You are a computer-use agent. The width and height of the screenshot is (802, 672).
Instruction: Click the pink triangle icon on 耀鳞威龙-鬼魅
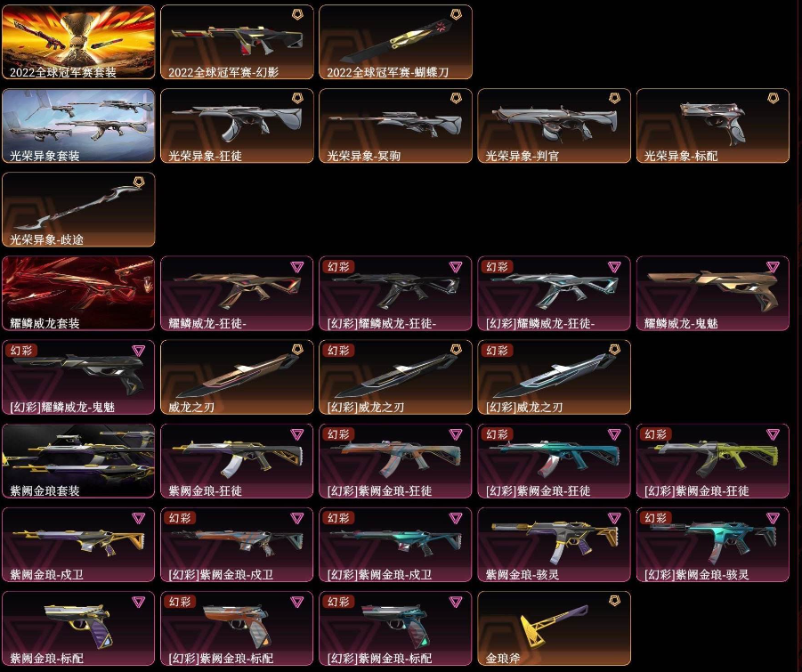coord(773,266)
